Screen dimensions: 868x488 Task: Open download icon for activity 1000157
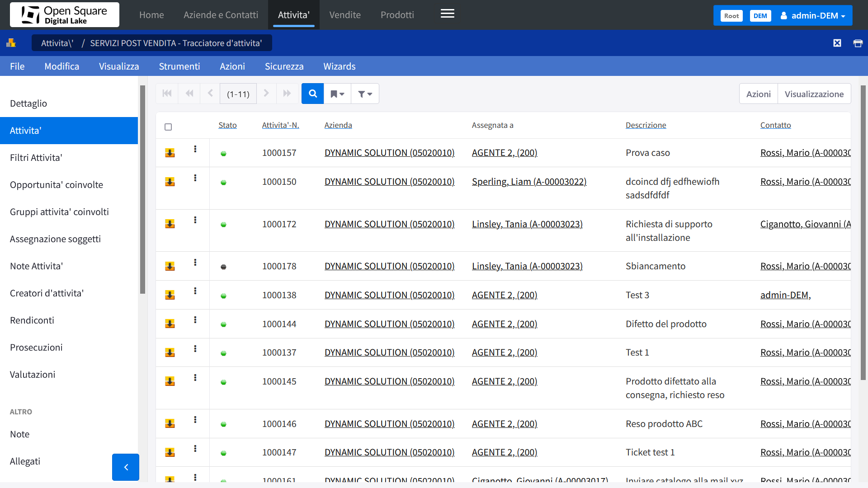pyautogui.click(x=170, y=153)
